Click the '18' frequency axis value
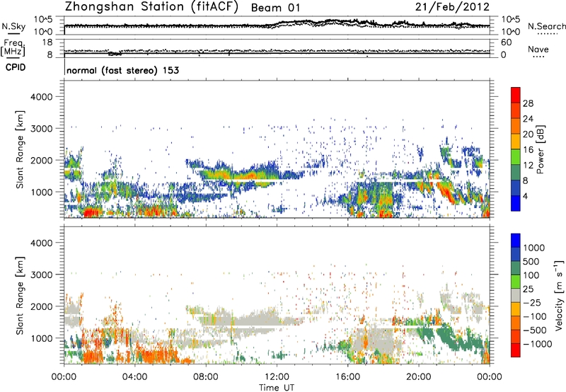Screen dimensions: 566x392 pos(47,42)
